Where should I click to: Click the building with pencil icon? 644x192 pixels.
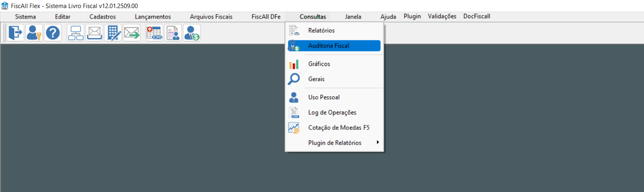pyautogui.click(x=113, y=33)
